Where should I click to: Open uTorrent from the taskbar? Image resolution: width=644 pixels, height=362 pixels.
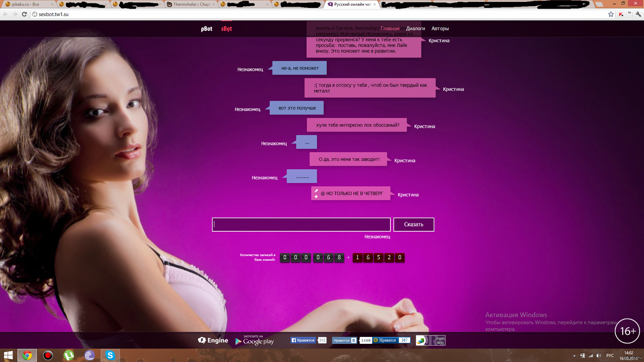(x=69, y=355)
